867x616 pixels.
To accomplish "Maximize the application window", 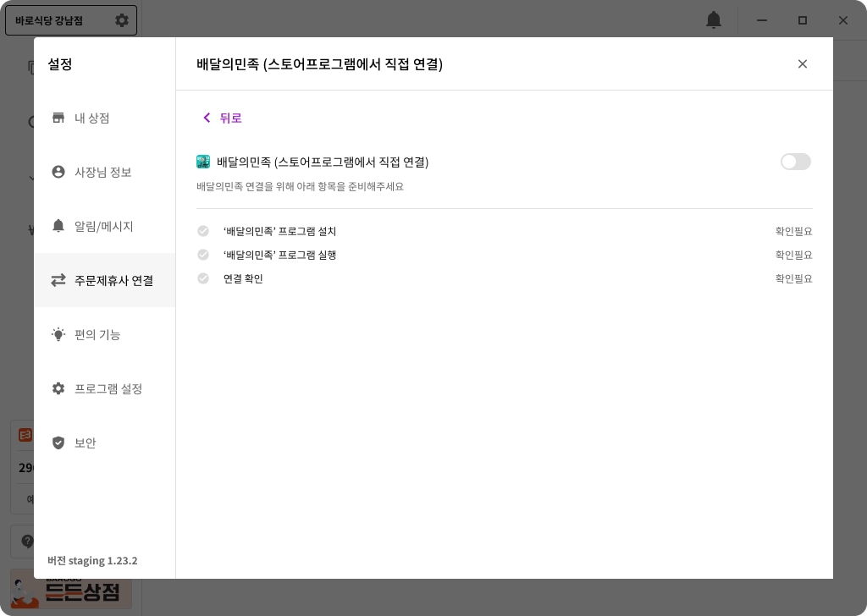I will [803, 20].
